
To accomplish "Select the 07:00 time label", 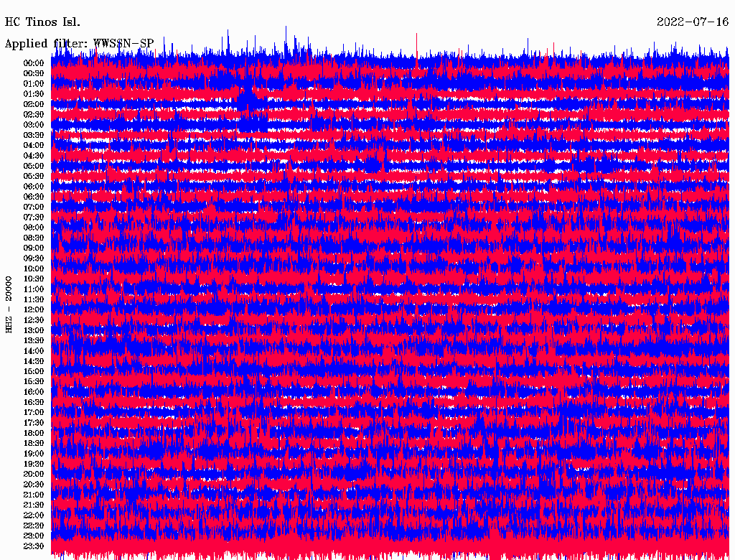I will [x=34, y=207].
